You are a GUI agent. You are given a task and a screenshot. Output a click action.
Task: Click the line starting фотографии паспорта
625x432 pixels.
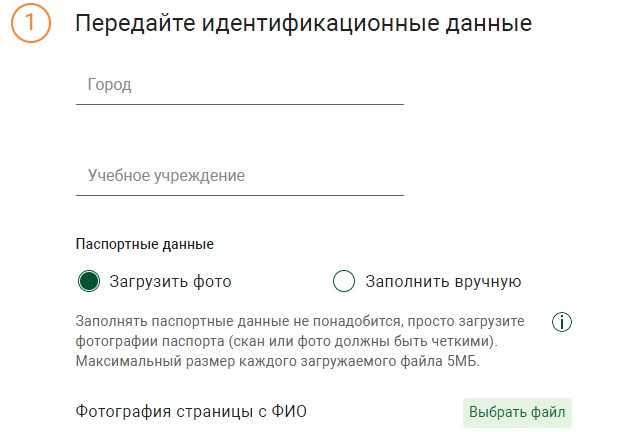point(287,342)
